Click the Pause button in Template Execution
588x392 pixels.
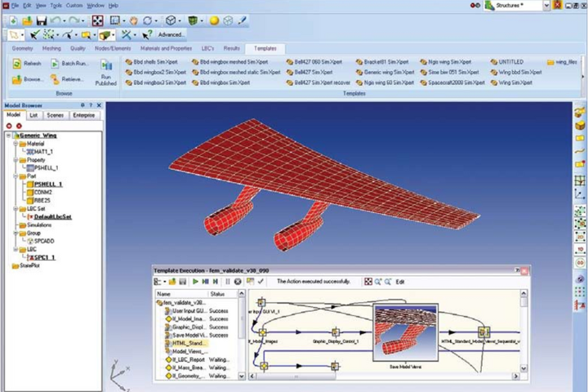click(227, 282)
